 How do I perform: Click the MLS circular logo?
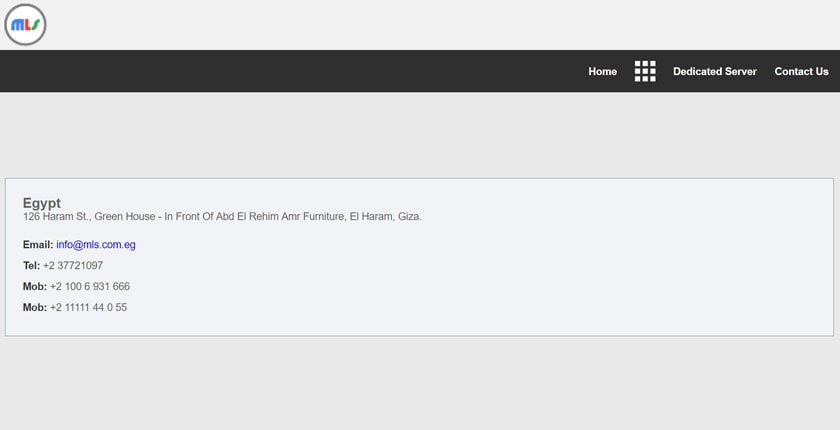pos(25,25)
